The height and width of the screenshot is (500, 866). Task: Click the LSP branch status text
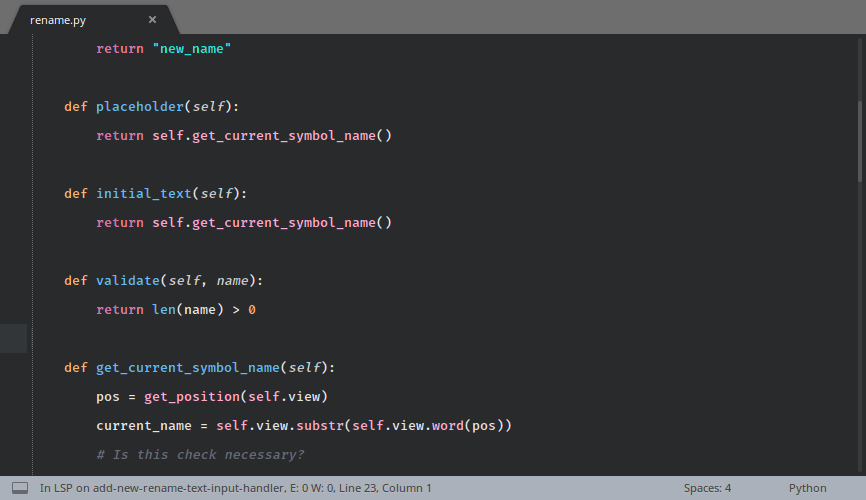click(x=236, y=488)
